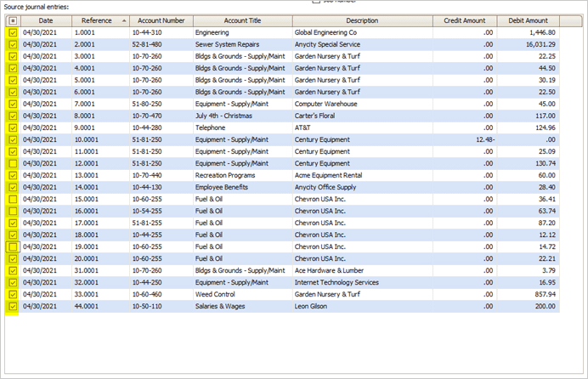Check the box for reference 19.0001
Viewport: 588px width, 379px height.
tap(13, 246)
